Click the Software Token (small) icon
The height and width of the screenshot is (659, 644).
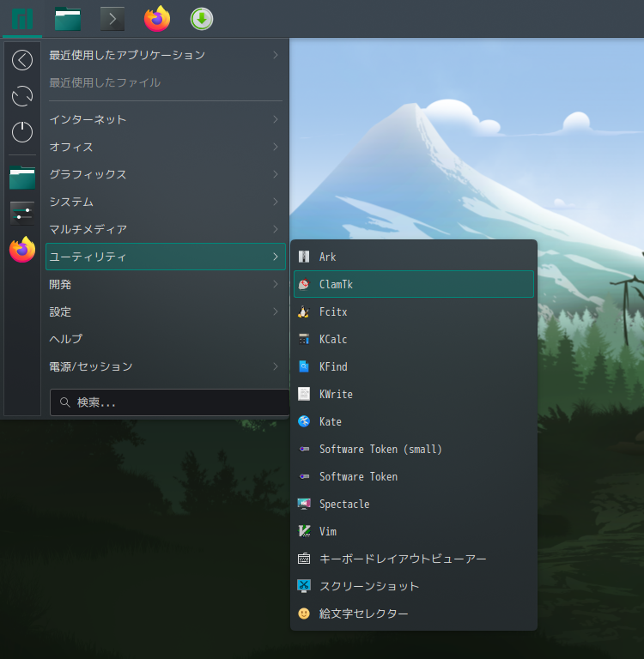point(304,450)
